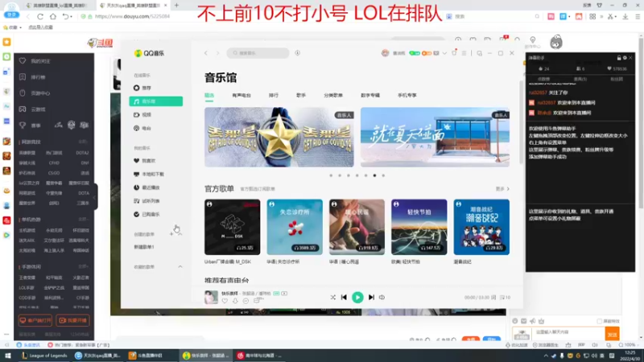Open the play queue list icon

506,297
